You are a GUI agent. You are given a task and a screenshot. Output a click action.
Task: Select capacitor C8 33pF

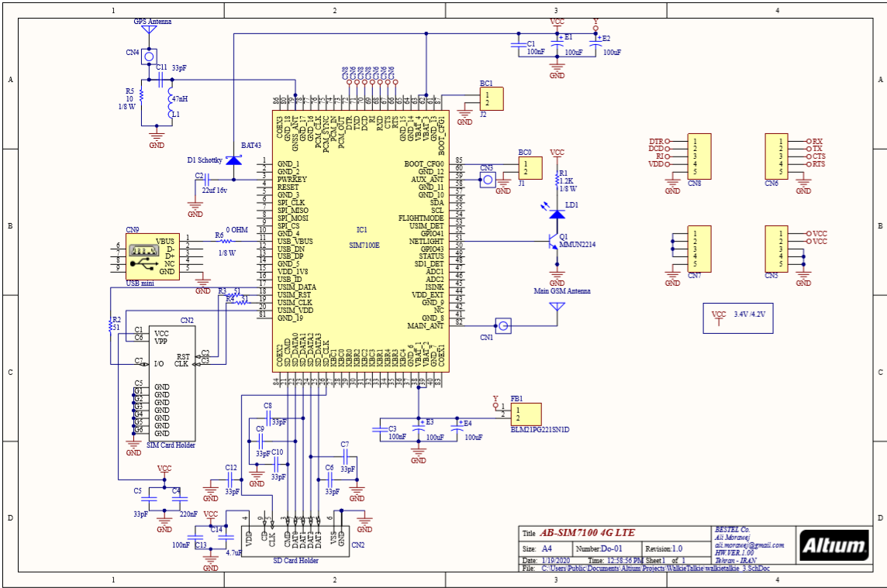(x=268, y=418)
